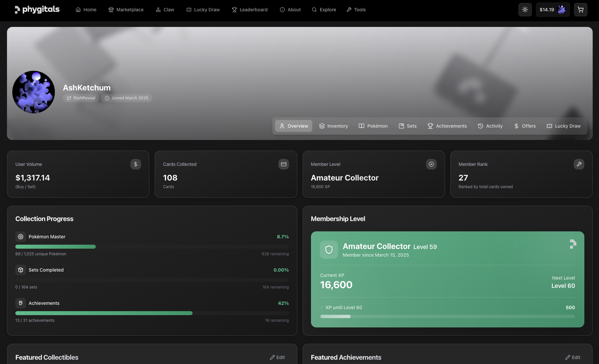
Task: Click the card icon on Cards Collected
Action: click(x=284, y=164)
